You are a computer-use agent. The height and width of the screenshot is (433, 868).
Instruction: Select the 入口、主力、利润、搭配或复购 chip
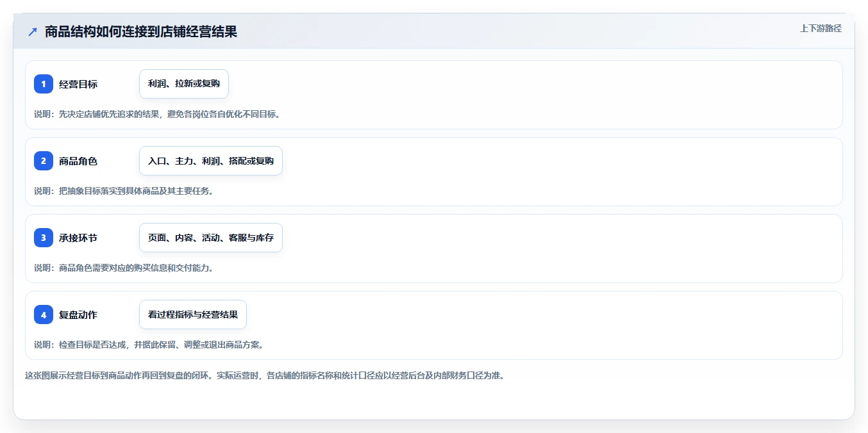pos(211,161)
